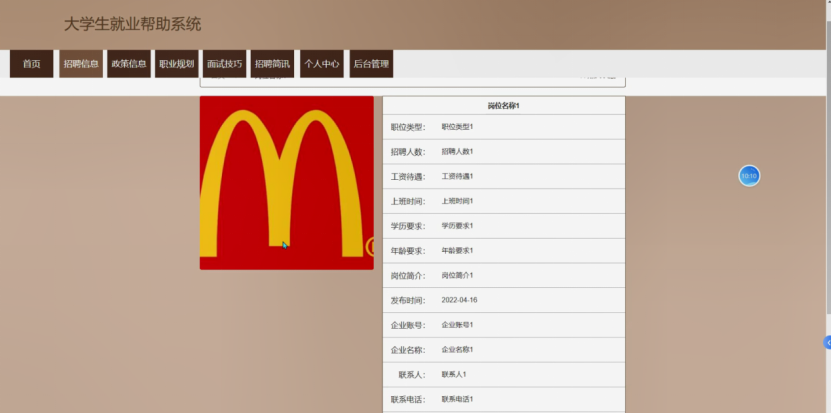Click the 职位类型: label
The image size is (831, 413).
tap(408, 127)
